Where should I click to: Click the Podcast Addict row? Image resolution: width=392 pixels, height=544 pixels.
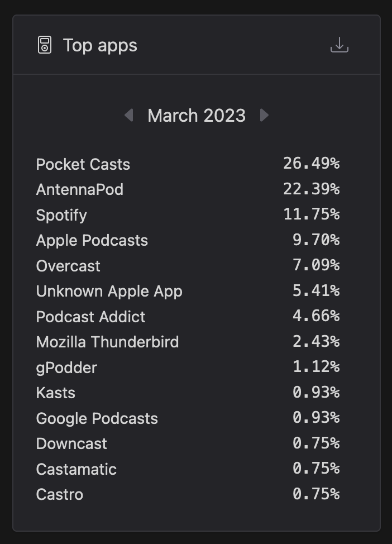[x=188, y=317]
